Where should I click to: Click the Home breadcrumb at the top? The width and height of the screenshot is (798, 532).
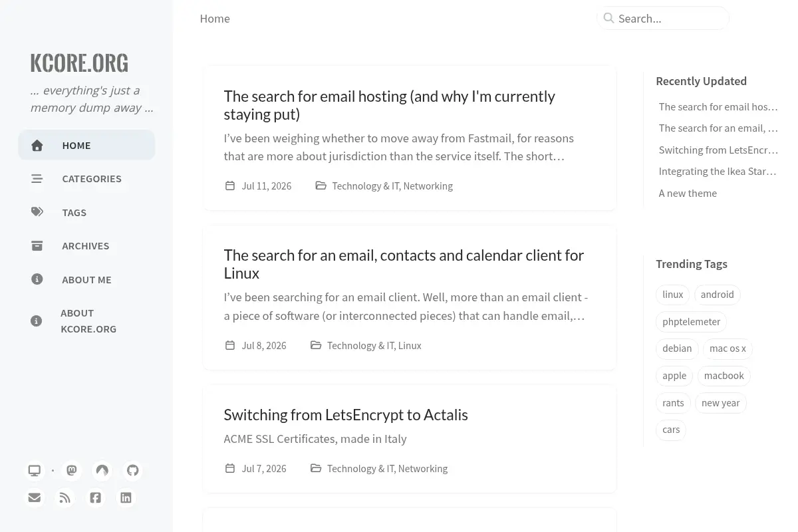(x=215, y=19)
